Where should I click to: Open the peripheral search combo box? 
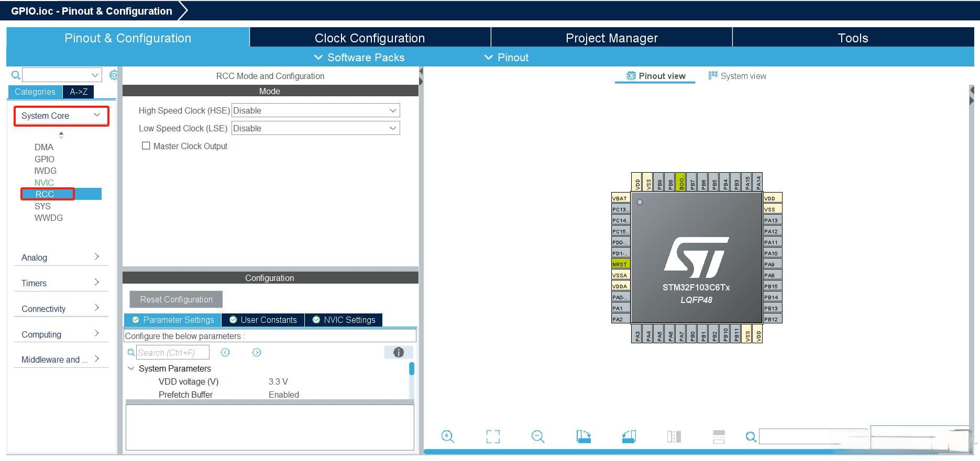click(61, 75)
